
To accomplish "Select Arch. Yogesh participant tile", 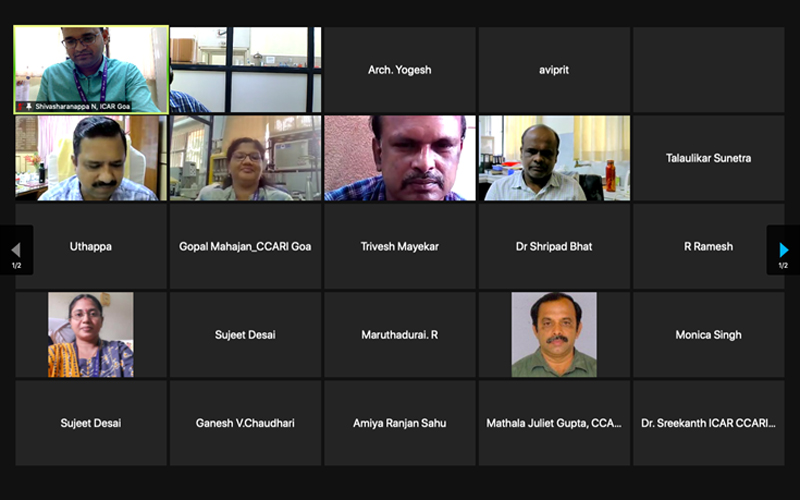I will point(399,70).
